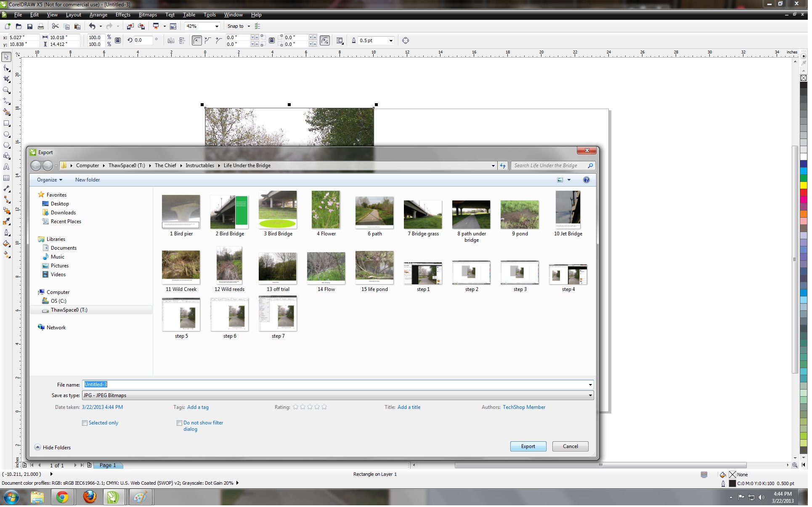Toggle the Lock ratio button for scale
Viewport: 812px width, 507px height.
118,41
